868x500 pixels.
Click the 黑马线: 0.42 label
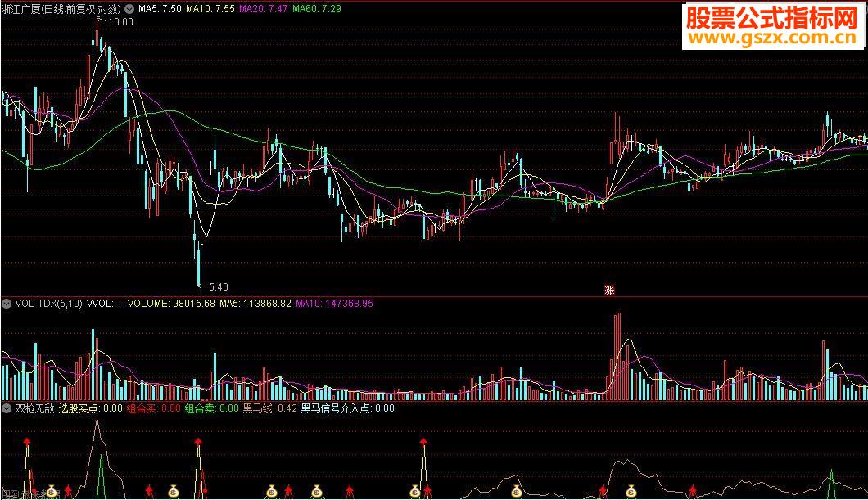tap(270, 408)
